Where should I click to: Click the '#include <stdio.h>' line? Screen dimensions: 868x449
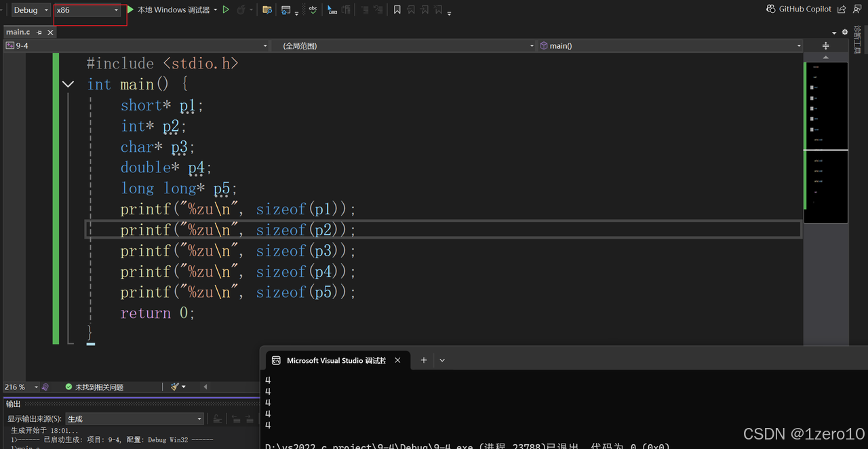point(163,64)
